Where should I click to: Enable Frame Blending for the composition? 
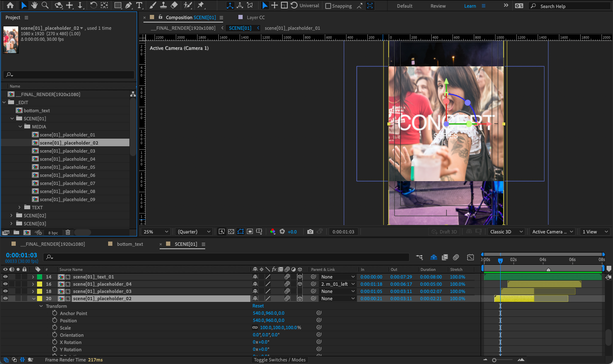coord(444,257)
